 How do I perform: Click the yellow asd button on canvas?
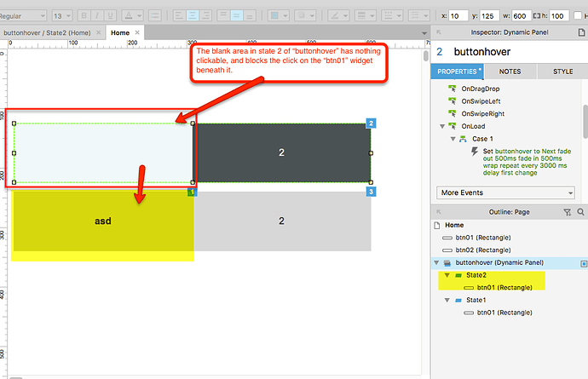(102, 221)
